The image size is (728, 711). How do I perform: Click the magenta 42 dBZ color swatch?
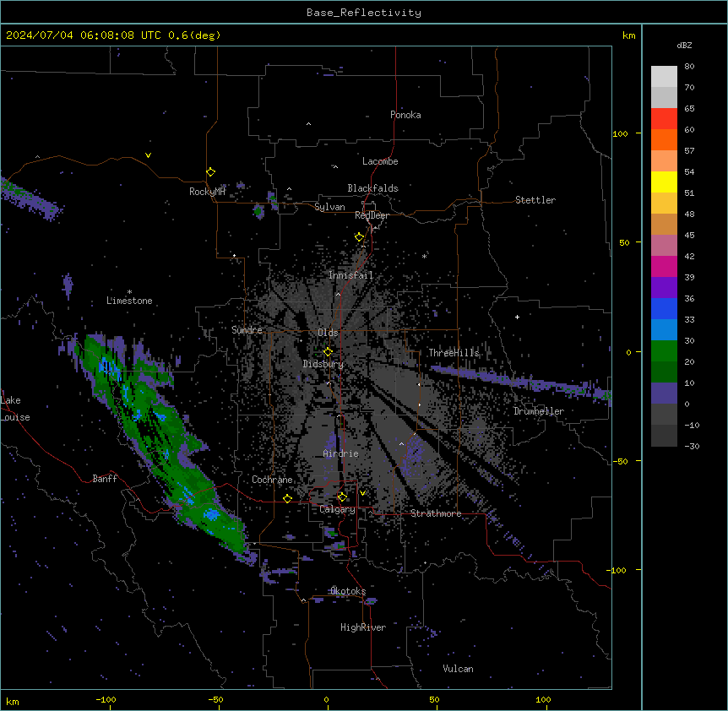point(664,266)
